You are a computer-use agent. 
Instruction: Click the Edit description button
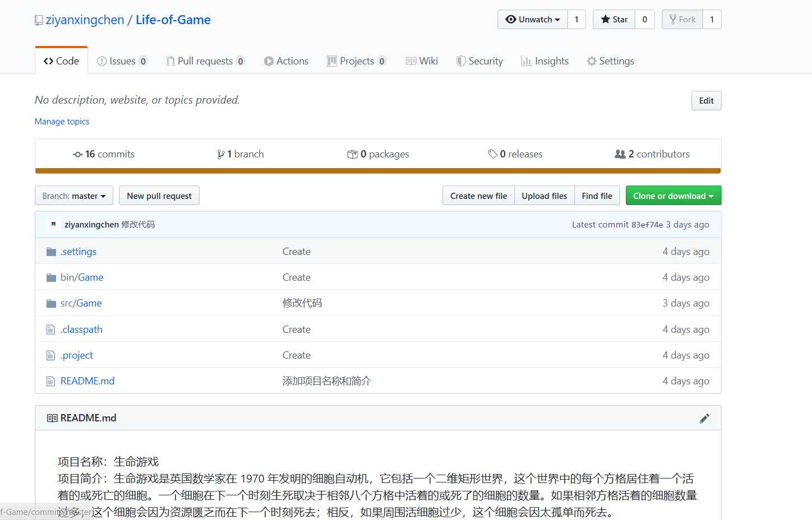(x=706, y=101)
